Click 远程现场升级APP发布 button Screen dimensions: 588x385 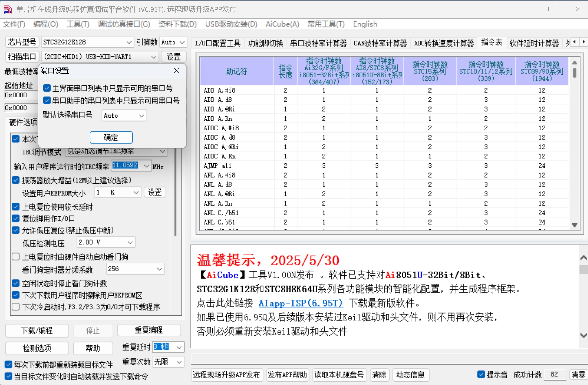(226, 374)
